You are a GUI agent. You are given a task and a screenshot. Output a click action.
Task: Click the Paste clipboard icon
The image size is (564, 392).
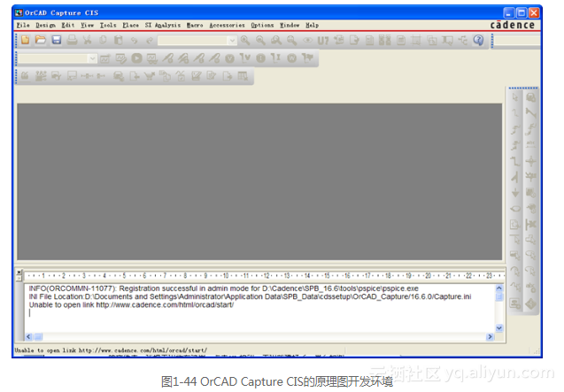pyautogui.click(x=119, y=40)
